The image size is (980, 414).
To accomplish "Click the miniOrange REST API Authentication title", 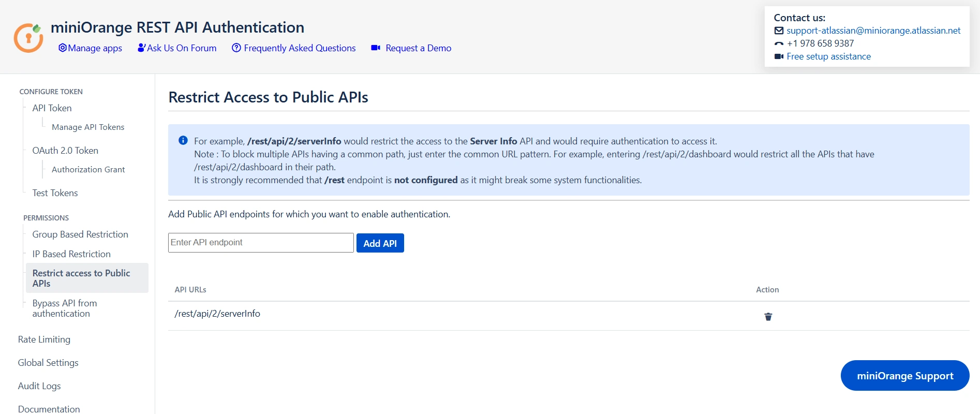I will click(177, 27).
